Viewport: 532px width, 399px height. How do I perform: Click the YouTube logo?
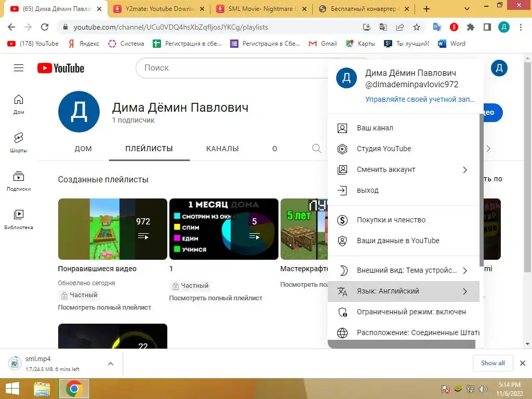(61, 68)
